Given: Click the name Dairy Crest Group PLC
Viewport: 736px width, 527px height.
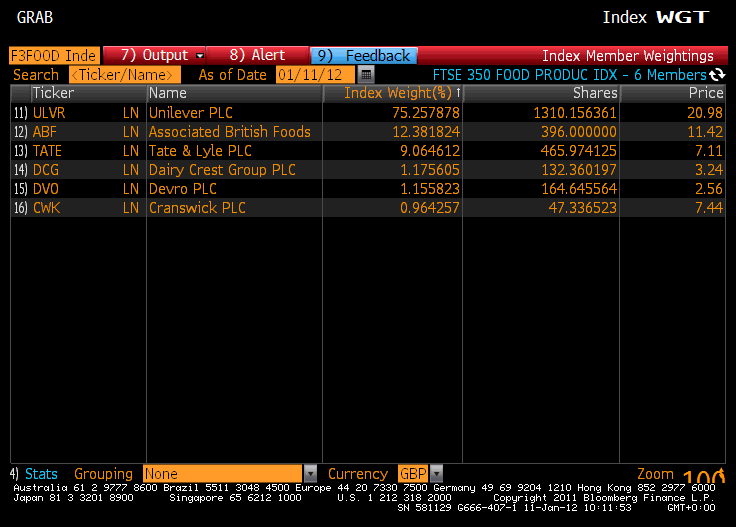Looking at the screenshot, I should tap(222, 170).
